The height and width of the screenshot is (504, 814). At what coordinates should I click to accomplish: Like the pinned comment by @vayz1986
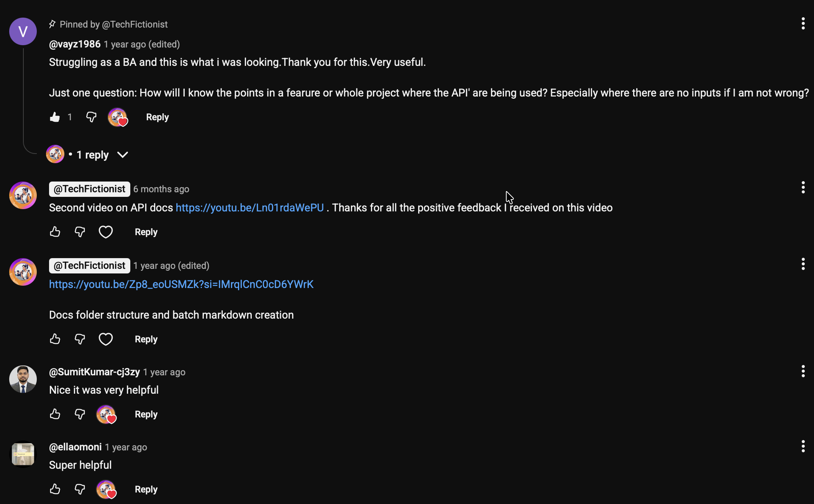tap(55, 117)
